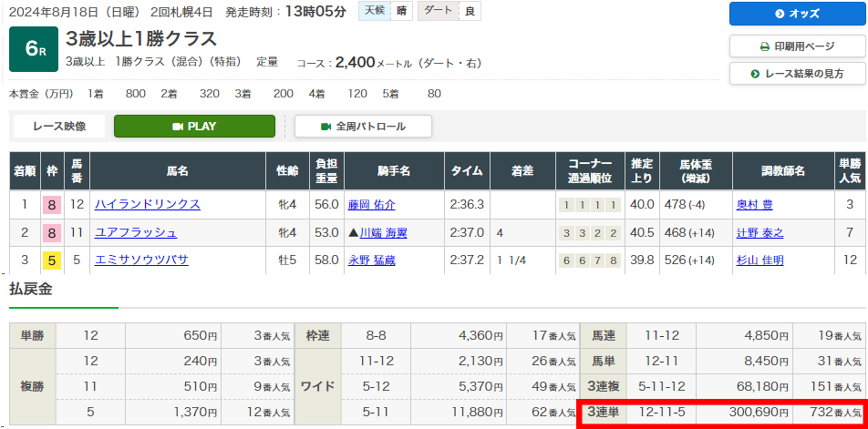This screenshot has height=429, width=868.
Task: Open trainer 奥村 豊 link
Action: 755,205
